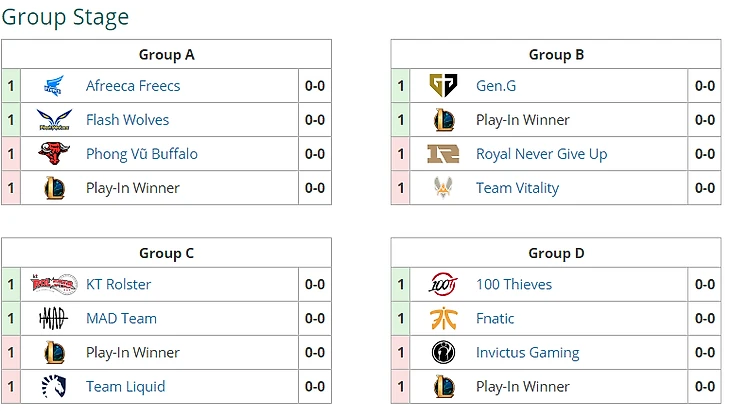Click the KT Rolster team logo

pos(54,285)
